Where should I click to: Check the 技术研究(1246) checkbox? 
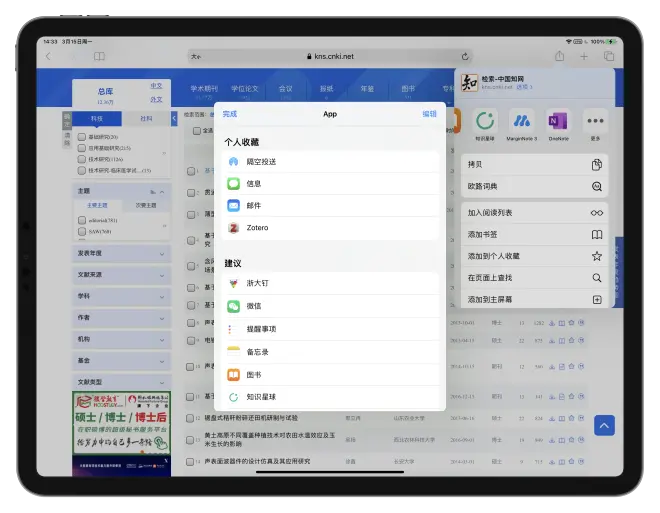tap(82, 159)
